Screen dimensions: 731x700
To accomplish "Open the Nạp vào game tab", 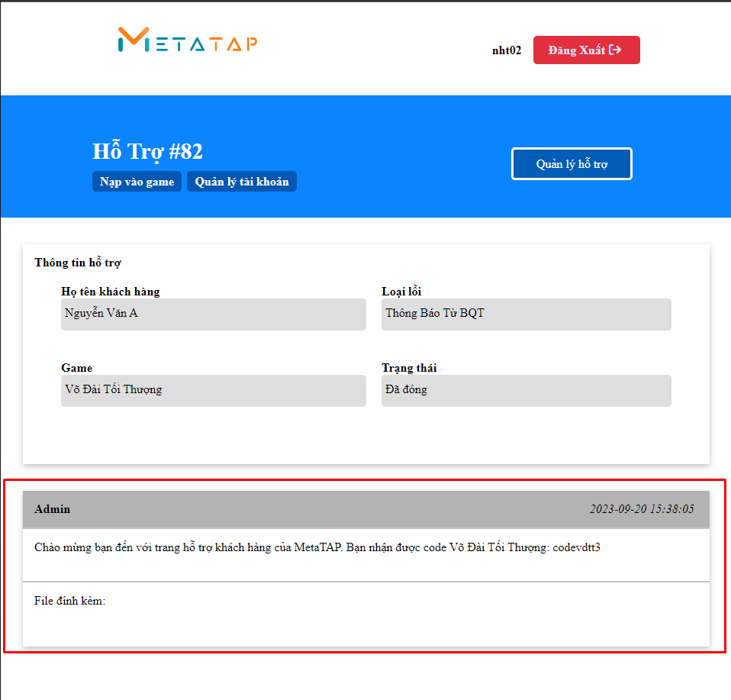I will 137,182.
